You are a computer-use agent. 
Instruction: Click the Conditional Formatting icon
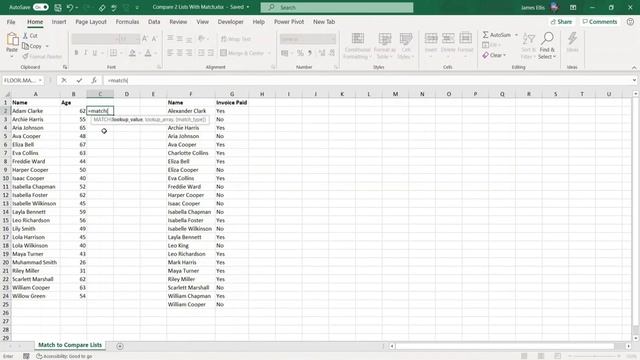pos(358,39)
